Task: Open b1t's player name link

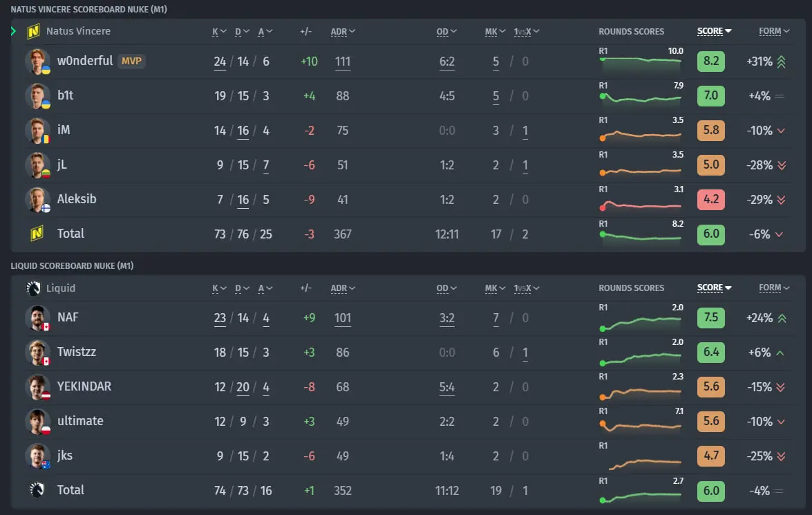Action: coord(65,95)
